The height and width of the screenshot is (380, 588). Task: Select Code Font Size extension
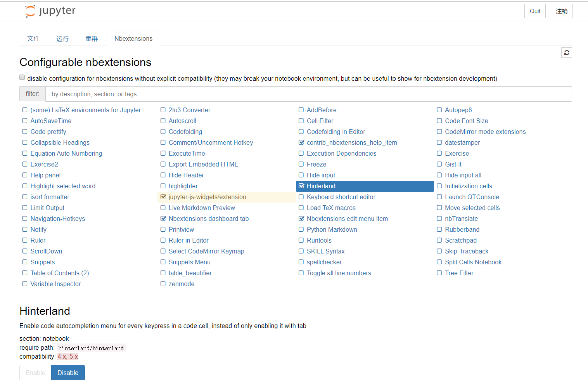point(467,121)
